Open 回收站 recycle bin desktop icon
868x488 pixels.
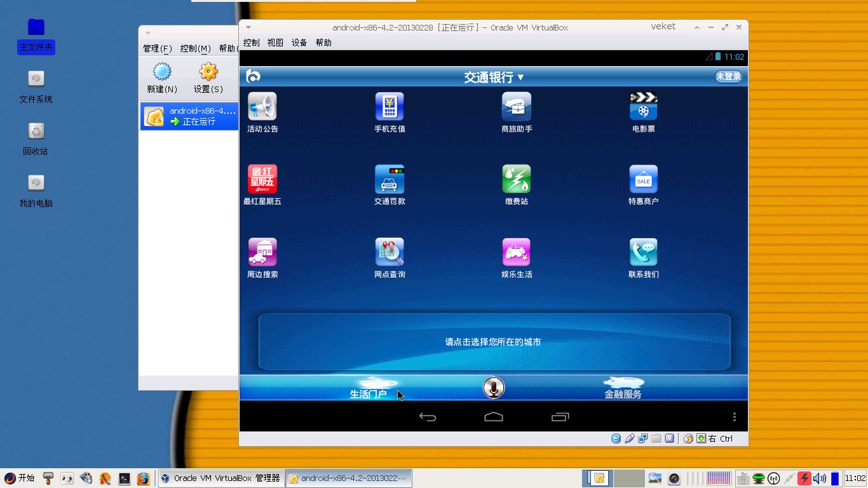(36, 139)
